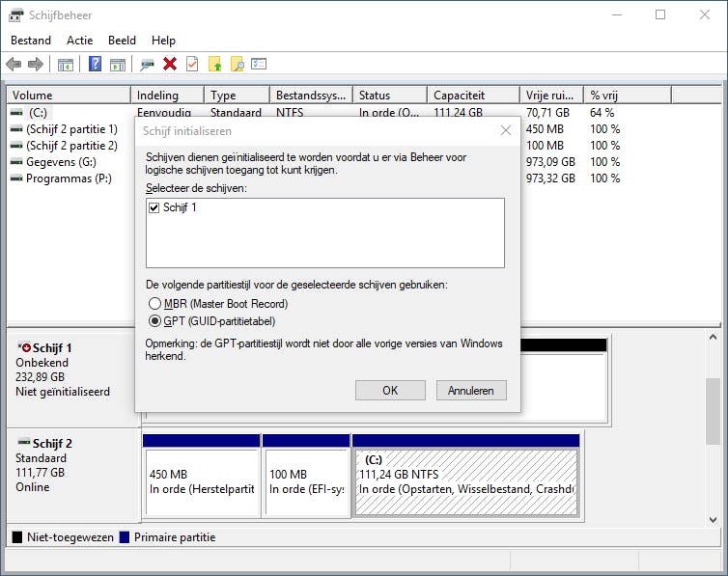Click the Forward arrow toolbar icon
Image resolution: width=728 pixels, height=576 pixels.
[x=36, y=64]
